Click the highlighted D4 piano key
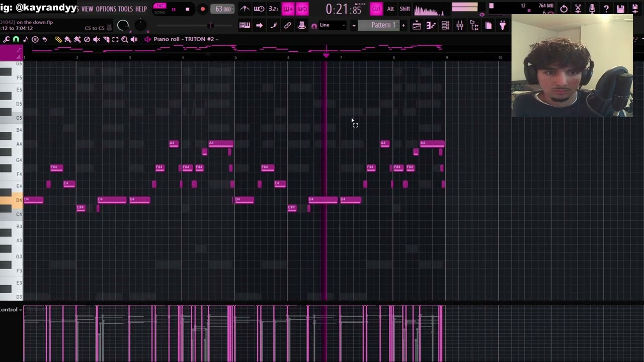 coord(11,200)
